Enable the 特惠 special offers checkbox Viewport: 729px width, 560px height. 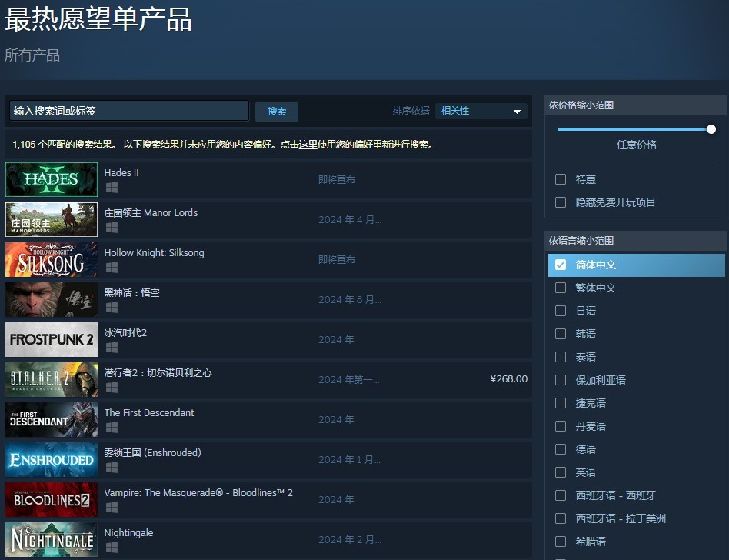pyautogui.click(x=561, y=179)
